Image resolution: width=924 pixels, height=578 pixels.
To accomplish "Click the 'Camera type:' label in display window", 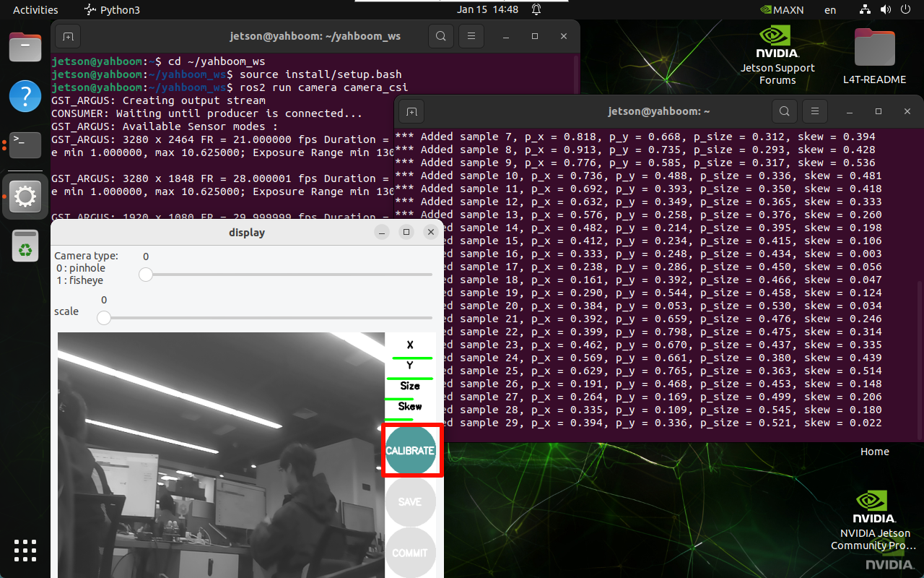I will (87, 256).
